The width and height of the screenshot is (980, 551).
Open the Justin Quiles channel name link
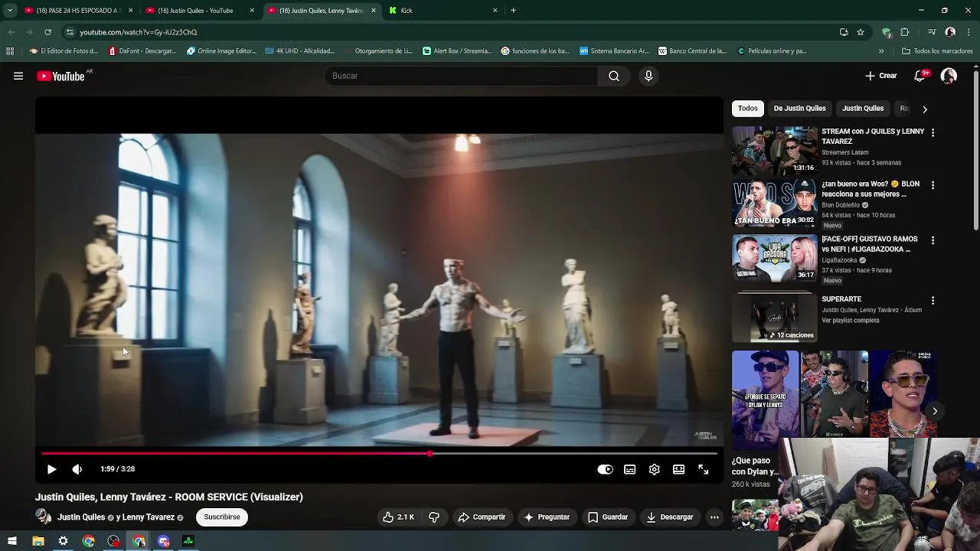click(81, 517)
